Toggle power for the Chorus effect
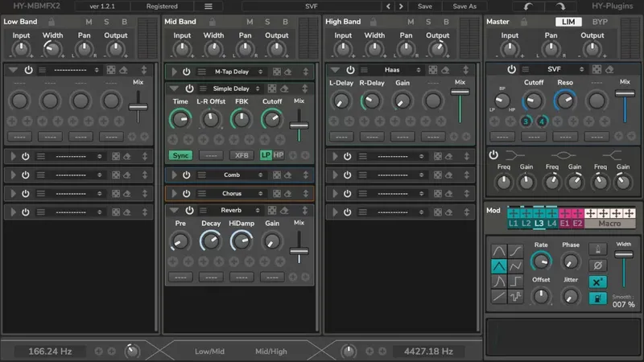 185,194
